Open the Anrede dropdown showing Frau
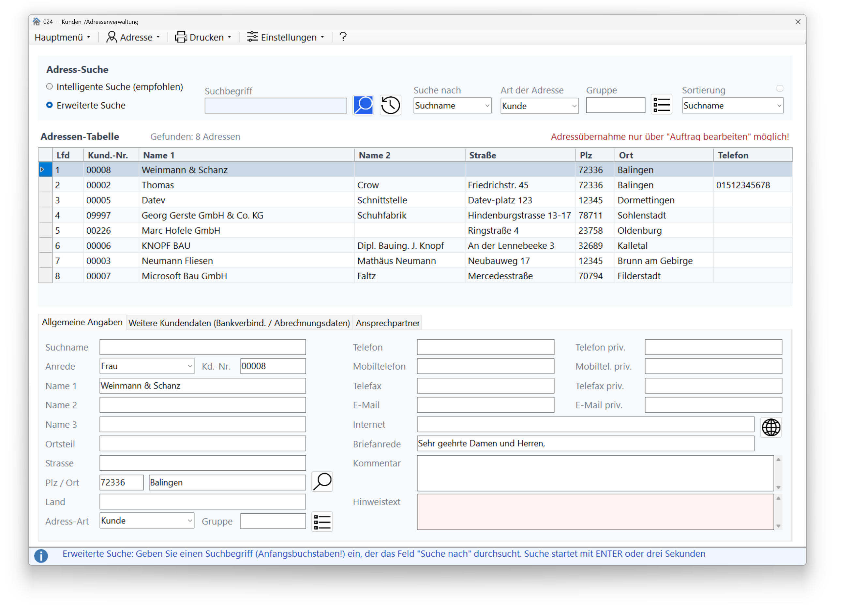Screen dimensions: 866x616 [146, 366]
